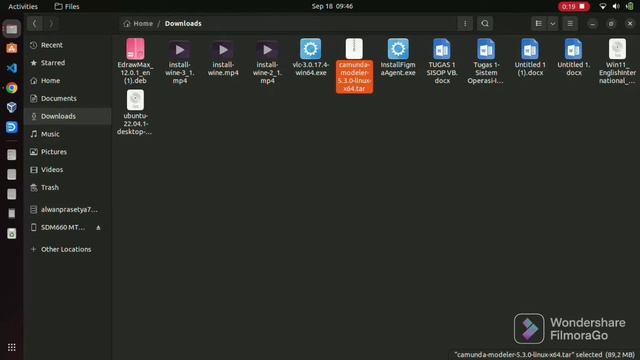Eject the SDM660 MT device
640x360 pixels.
(98, 228)
